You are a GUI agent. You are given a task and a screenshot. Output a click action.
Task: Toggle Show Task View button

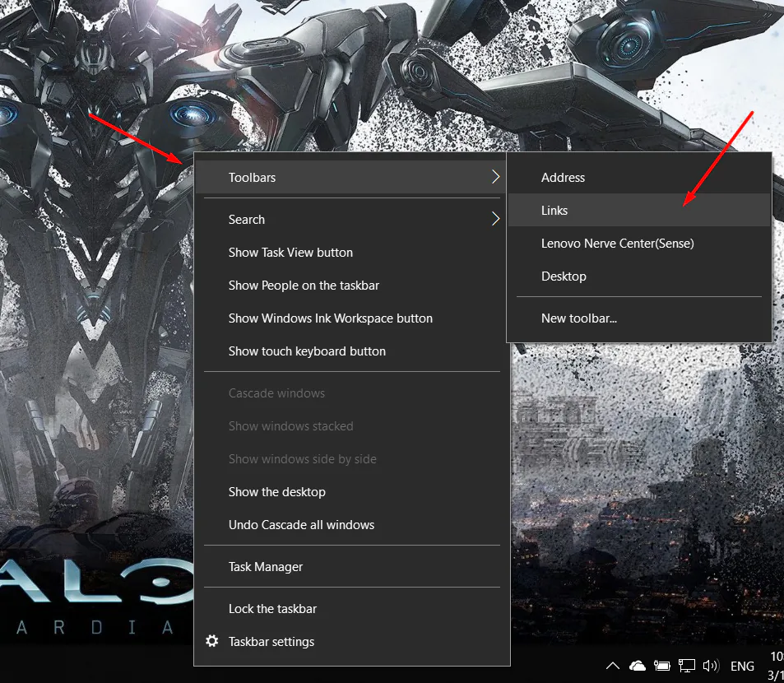click(351, 252)
